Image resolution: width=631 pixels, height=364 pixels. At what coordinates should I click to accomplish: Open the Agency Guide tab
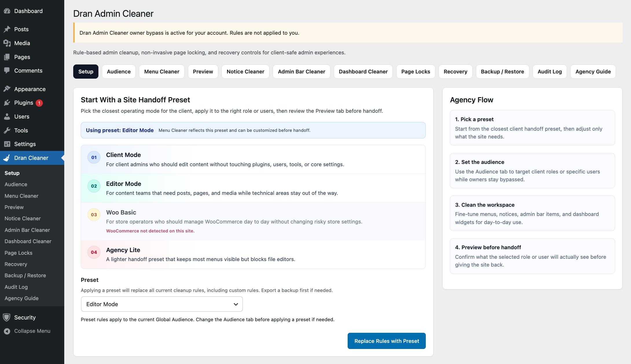tap(593, 71)
